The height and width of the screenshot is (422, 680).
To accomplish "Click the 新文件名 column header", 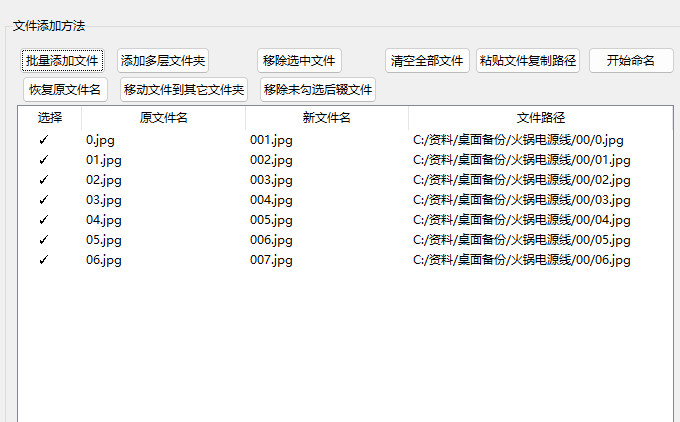I will click(x=327, y=118).
